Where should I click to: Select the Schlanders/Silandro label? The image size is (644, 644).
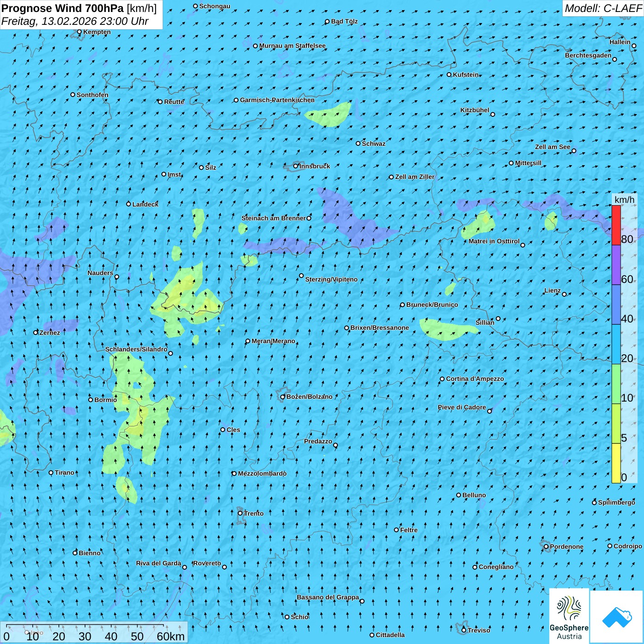click(136, 349)
